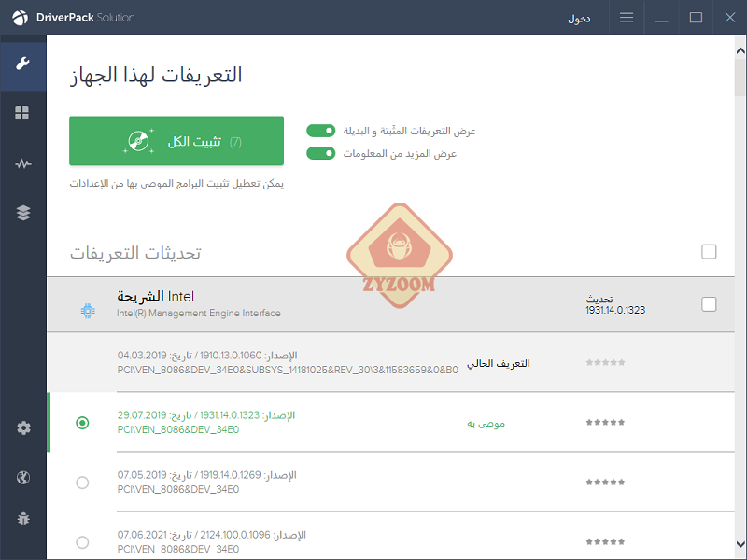The width and height of the screenshot is (747, 560).
Task: Click Intel(R) Management Engine Interface subtitle
Action: pos(199,314)
